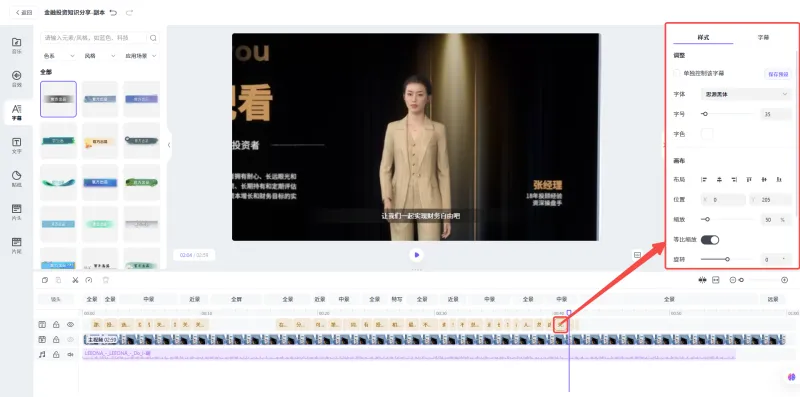The height and width of the screenshot is (397, 800).
Task: Click the paste icon in timeline toolbar
Action: tap(59, 280)
